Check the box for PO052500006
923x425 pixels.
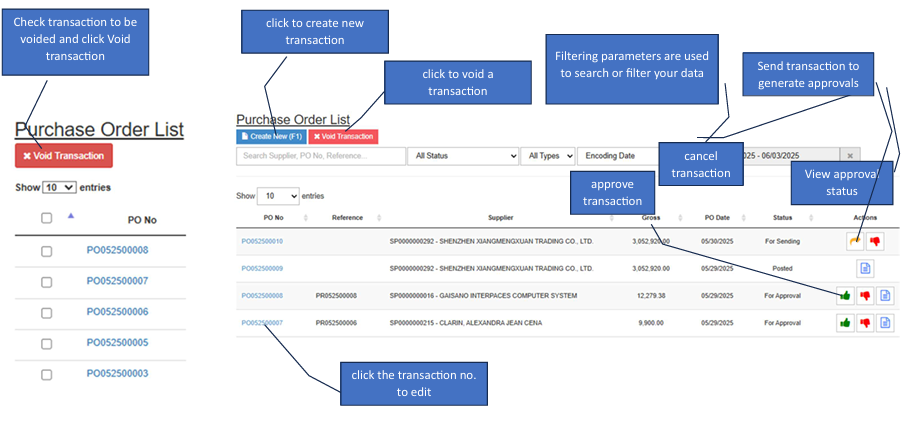[46, 312]
